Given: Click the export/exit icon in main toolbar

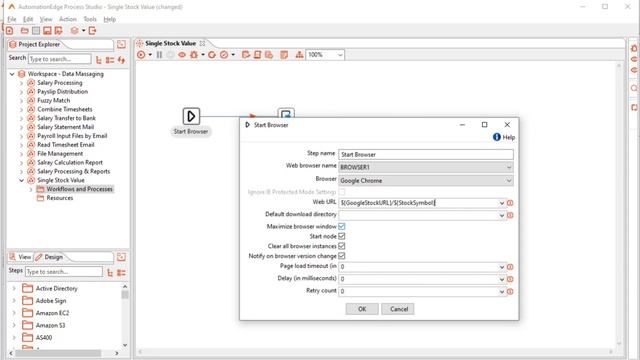Looking at the screenshot, I should click(93, 31).
